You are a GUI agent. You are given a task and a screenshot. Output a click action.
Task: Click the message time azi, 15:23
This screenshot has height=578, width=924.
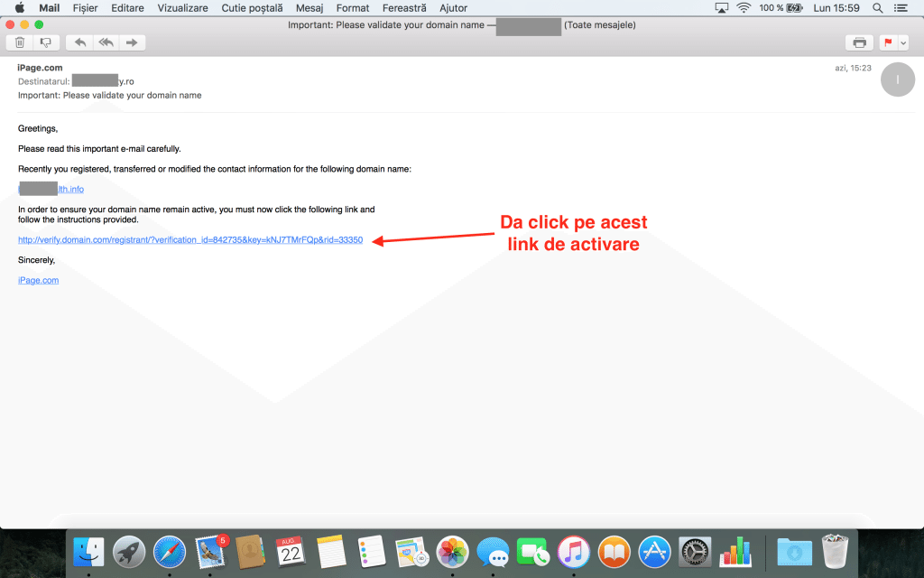[853, 68]
